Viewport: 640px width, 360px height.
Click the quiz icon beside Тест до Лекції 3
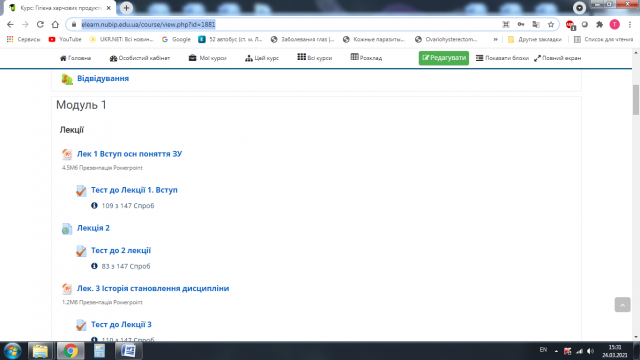81,325
